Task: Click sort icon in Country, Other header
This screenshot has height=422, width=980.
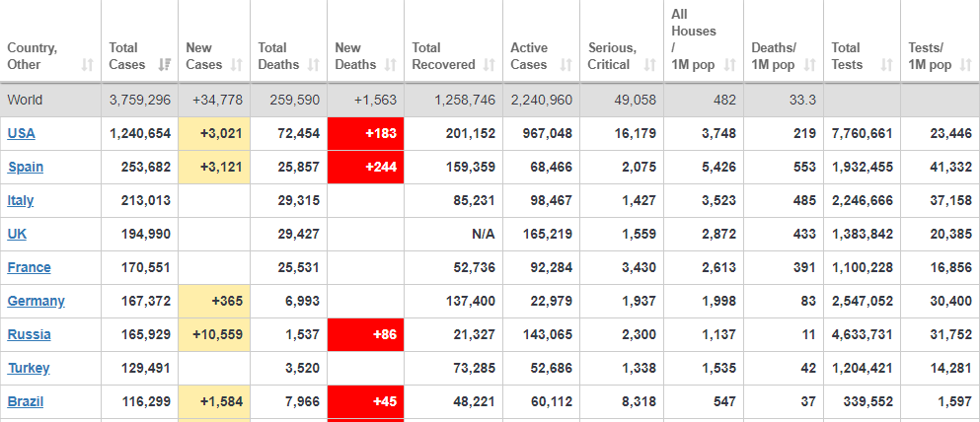Action: (x=88, y=64)
